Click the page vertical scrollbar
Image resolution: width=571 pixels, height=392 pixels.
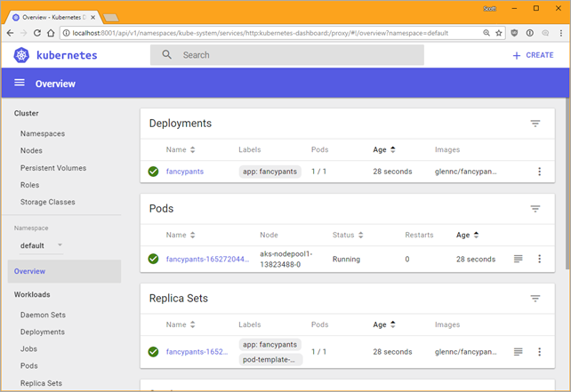point(567,184)
